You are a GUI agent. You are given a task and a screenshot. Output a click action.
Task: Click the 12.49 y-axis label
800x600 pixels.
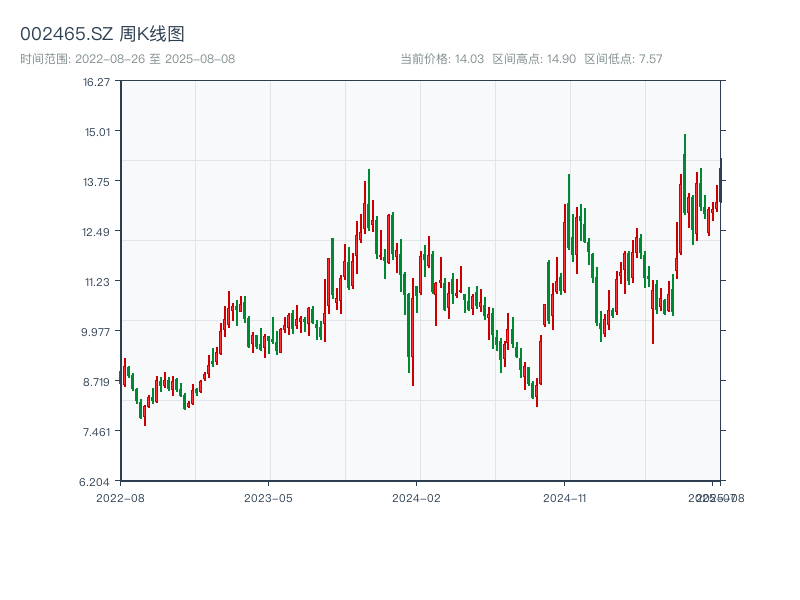[x=97, y=232]
